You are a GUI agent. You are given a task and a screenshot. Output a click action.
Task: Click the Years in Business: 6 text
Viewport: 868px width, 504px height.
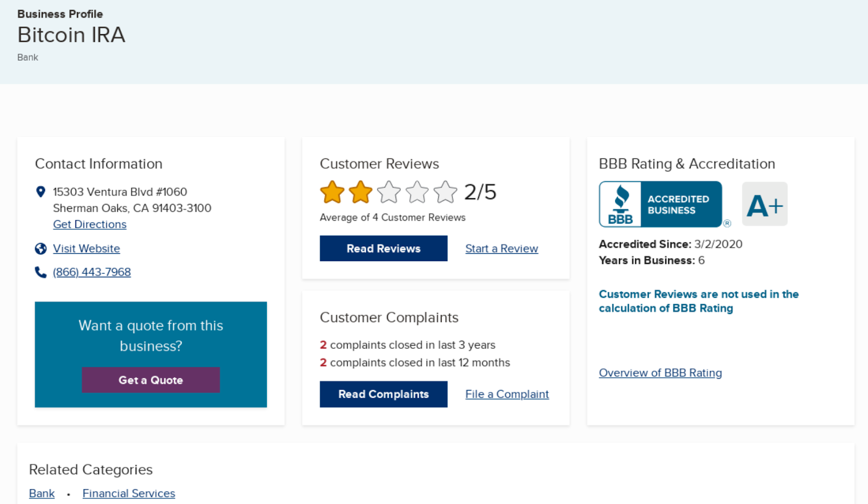point(652,260)
